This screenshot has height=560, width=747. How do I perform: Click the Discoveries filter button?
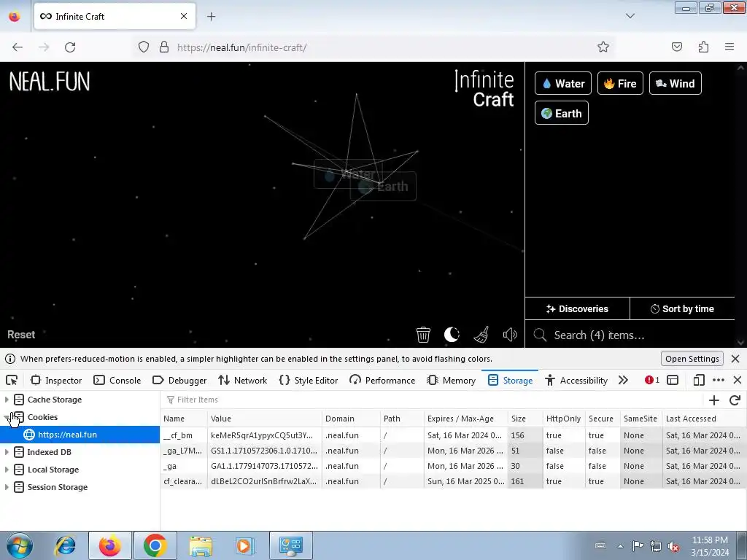(578, 308)
